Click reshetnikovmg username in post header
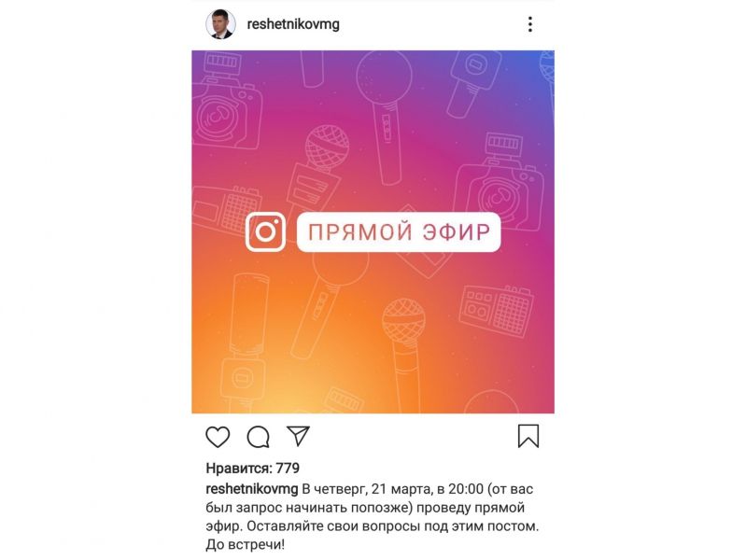The image size is (746, 560). pyautogui.click(x=293, y=24)
